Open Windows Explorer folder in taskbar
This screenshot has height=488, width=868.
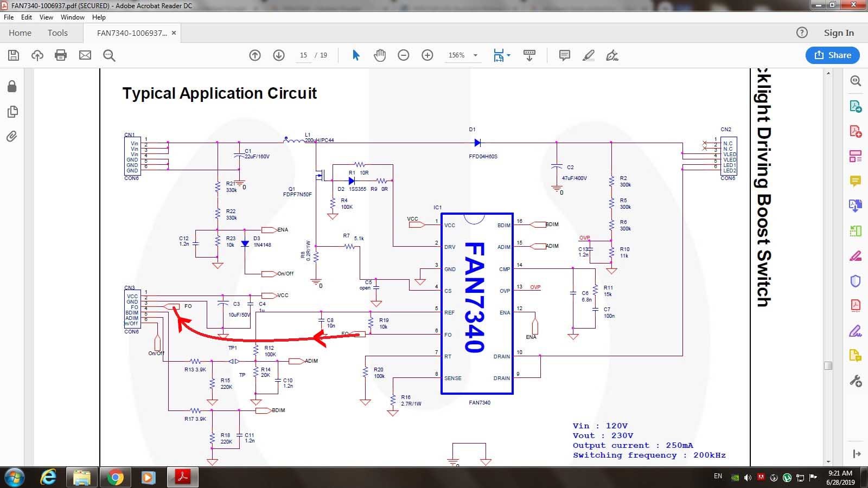(82, 477)
